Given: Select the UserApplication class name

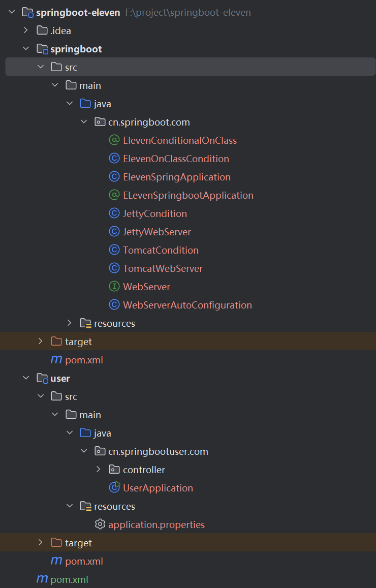Looking at the screenshot, I should click(158, 488).
